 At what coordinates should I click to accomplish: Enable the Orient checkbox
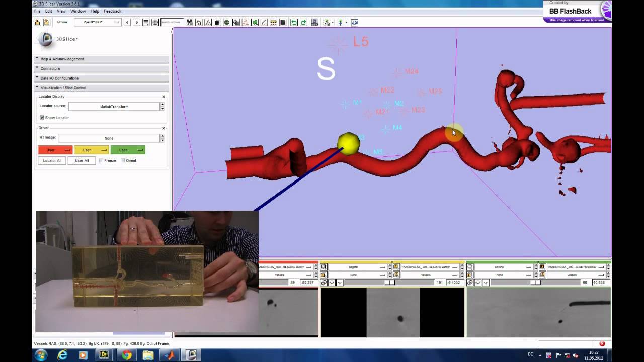click(123, 161)
